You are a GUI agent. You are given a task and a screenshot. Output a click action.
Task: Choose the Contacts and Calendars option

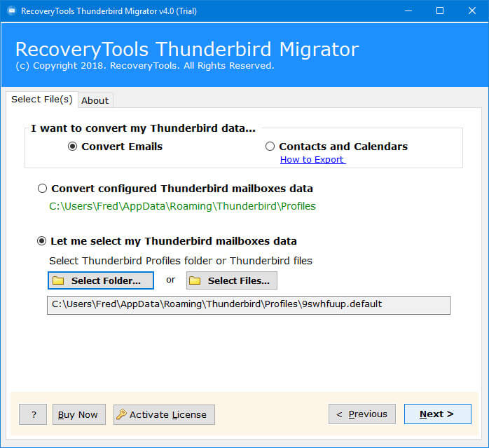pos(270,147)
